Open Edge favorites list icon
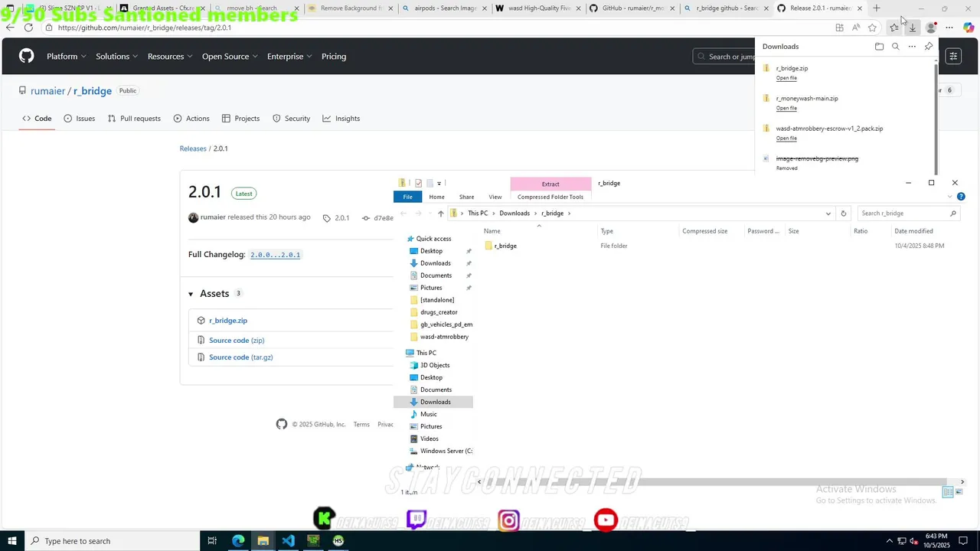This screenshot has height=551, width=980. pyautogui.click(x=893, y=28)
